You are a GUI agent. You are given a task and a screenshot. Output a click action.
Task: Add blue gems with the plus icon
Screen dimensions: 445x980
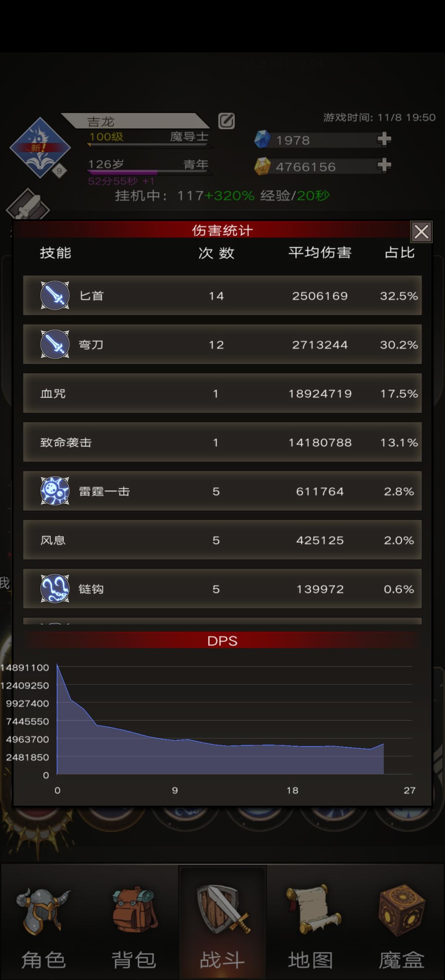[384, 139]
